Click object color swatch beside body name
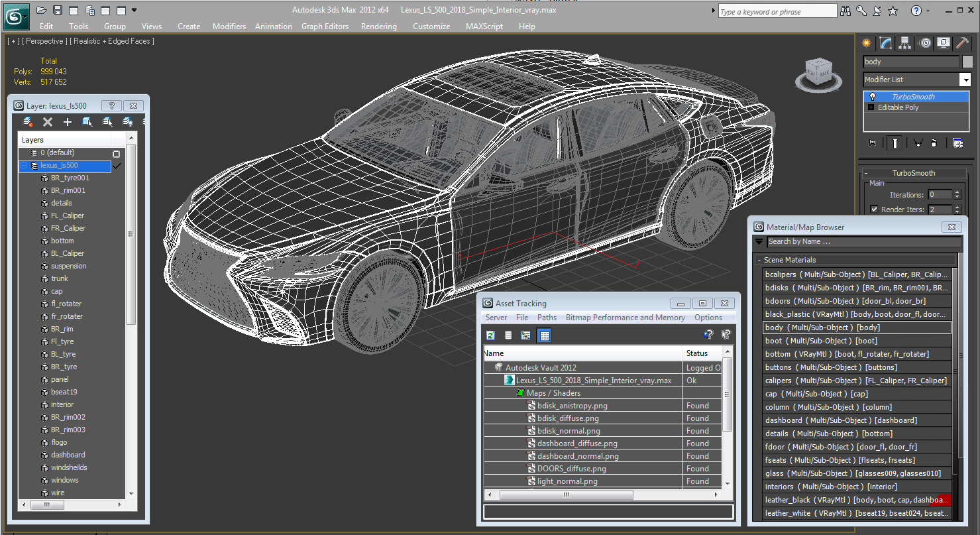 pyautogui.click(x=967, y=62)
